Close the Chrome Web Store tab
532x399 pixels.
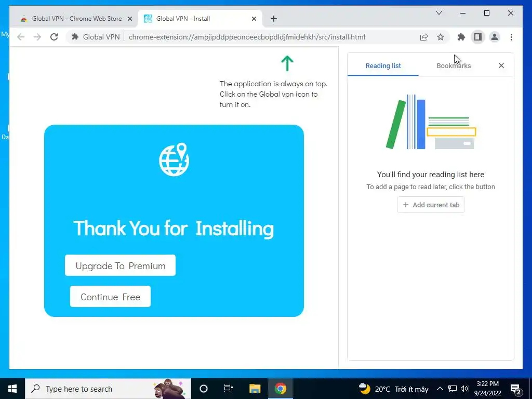(x=129, y=19)
